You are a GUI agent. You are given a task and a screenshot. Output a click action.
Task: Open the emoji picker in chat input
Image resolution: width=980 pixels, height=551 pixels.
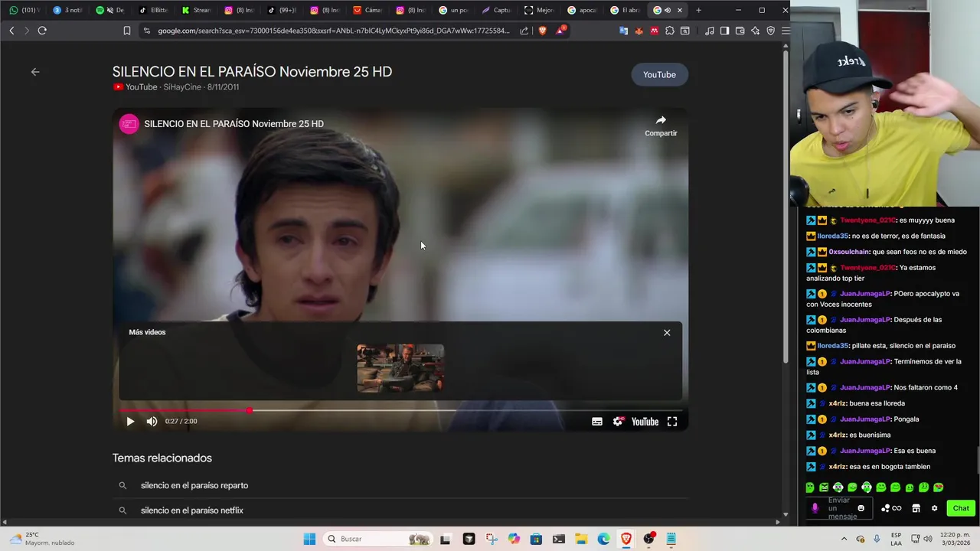[x=861, y=508]
